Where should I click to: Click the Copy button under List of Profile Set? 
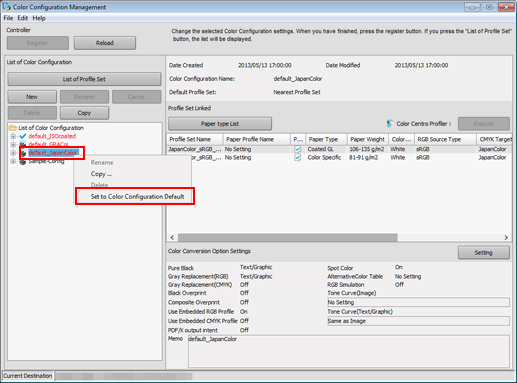point(84,113)
